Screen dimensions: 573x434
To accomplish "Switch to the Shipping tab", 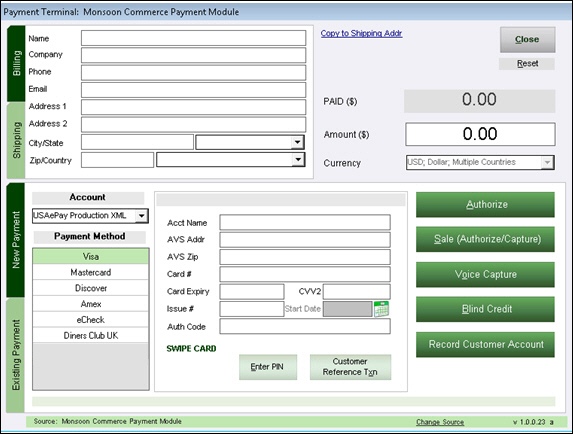I will pos(16,140).
